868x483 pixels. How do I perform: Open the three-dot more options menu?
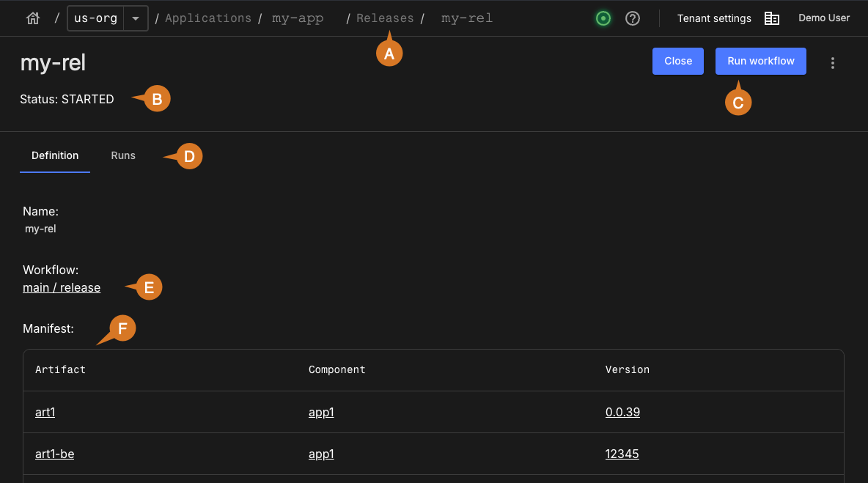pos(832,62)
